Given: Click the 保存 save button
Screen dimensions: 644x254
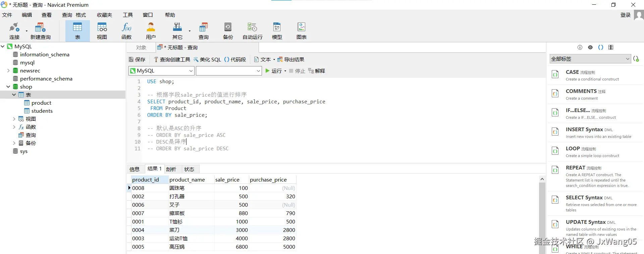Looking at the screenshot, I should tap(137, 59).
